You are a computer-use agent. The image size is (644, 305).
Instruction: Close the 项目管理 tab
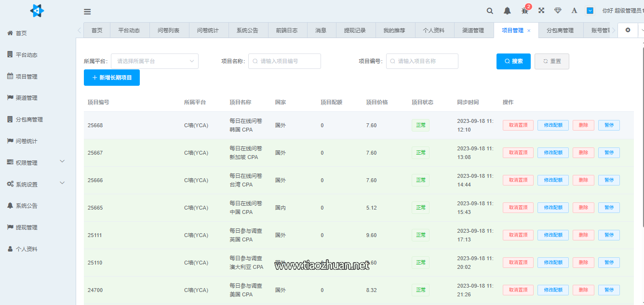coord(529,30)
